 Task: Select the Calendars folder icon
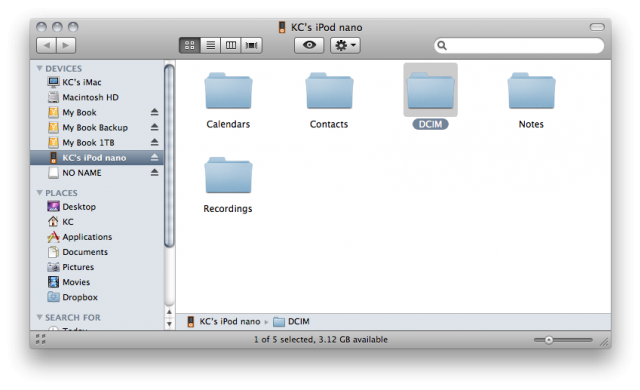tap(228, 91)
